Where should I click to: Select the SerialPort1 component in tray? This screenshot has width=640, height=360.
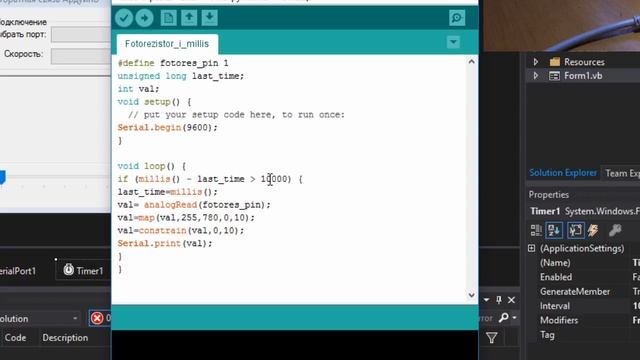click(18, 271)
